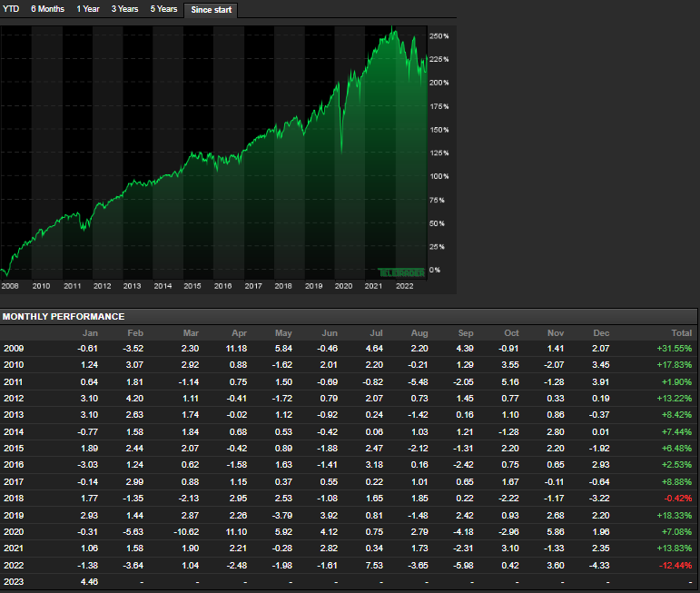Click the 2008 label on chart timeline
700x593 pixels.
[x=11, y=285]
